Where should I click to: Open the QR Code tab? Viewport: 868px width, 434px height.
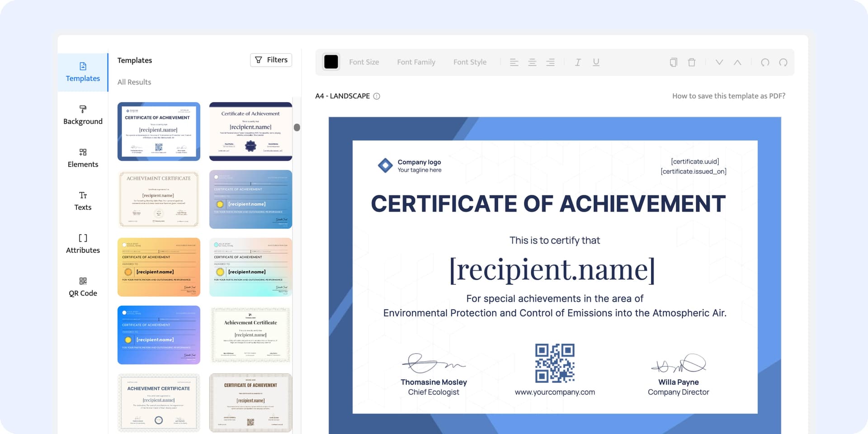coord(83,287)
